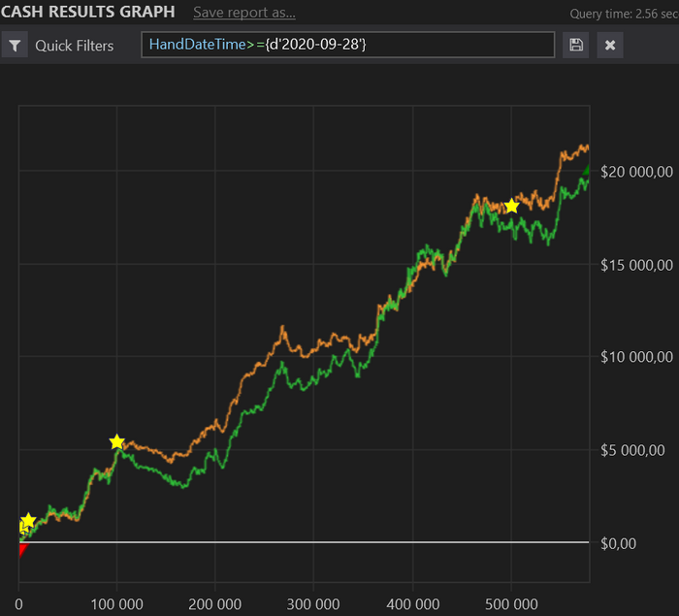Click the green triangle at graph end
Viewport: 679px width, 616px height.
pyautogui.click(x=586, y=170)
